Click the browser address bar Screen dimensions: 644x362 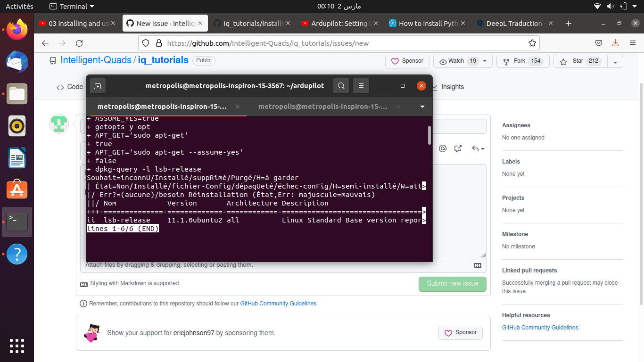pyautogui.click(x=330, y=42)
